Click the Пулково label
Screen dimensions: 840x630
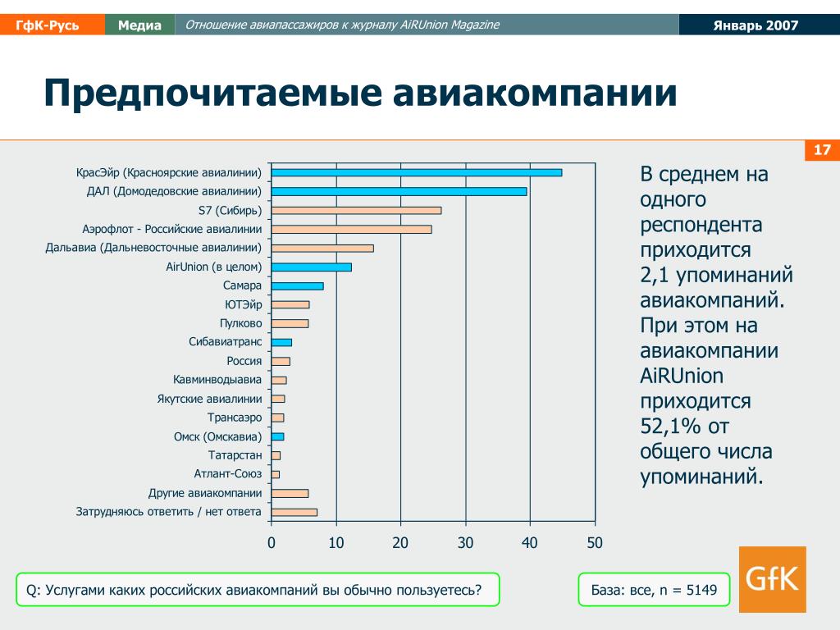click(240, 323)
